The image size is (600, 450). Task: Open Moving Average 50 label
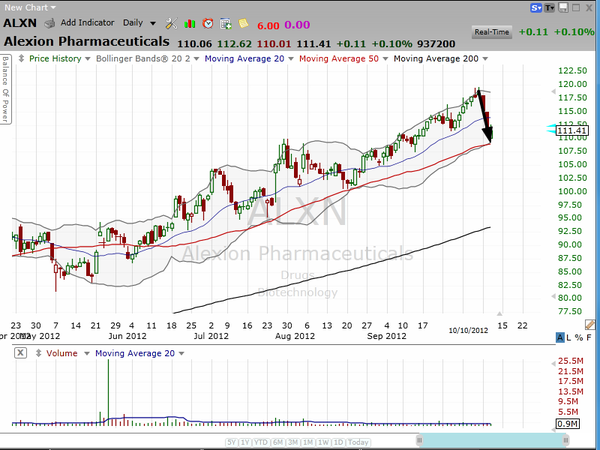(339, 59)
